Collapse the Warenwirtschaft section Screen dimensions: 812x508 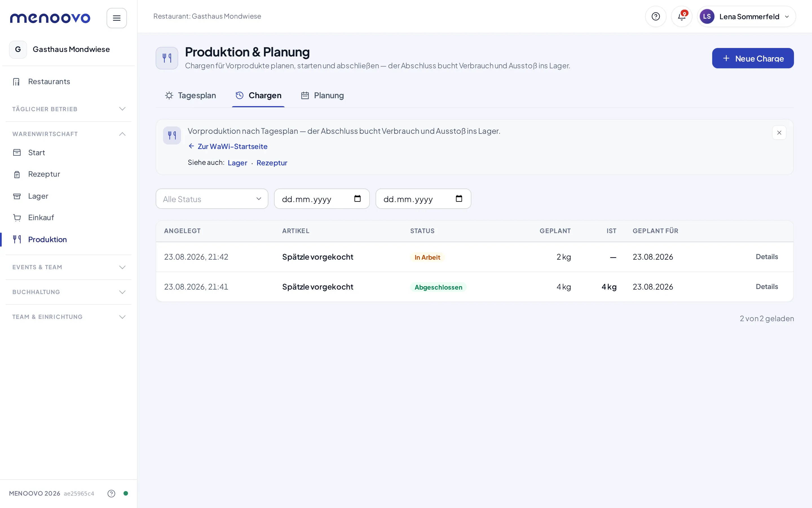click(x=69, y=134)
